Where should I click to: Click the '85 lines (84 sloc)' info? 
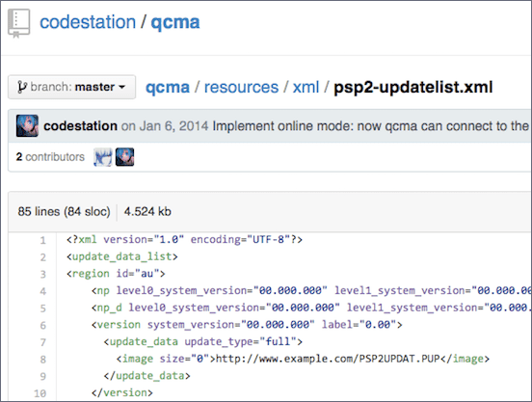coord(65,211)
